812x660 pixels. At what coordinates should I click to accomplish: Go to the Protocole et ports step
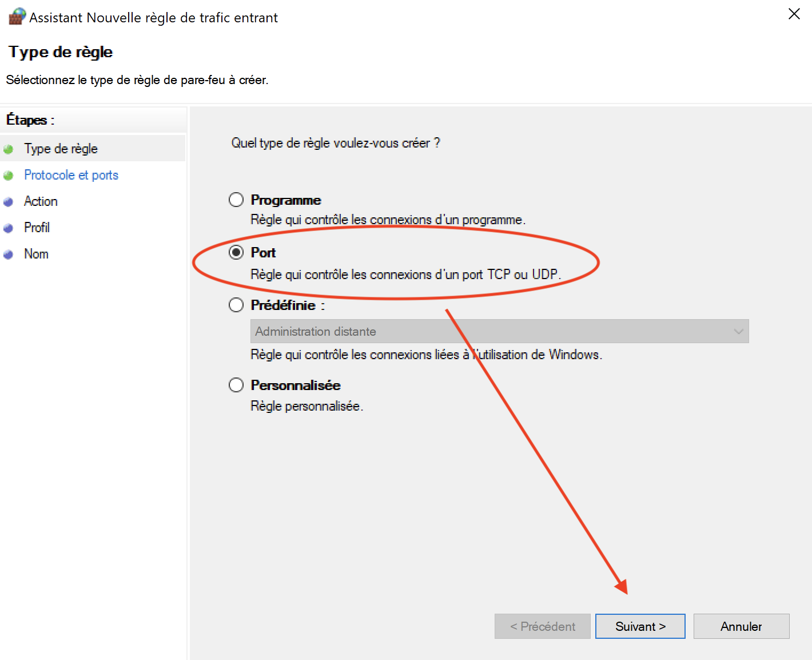tap(71, 175)
